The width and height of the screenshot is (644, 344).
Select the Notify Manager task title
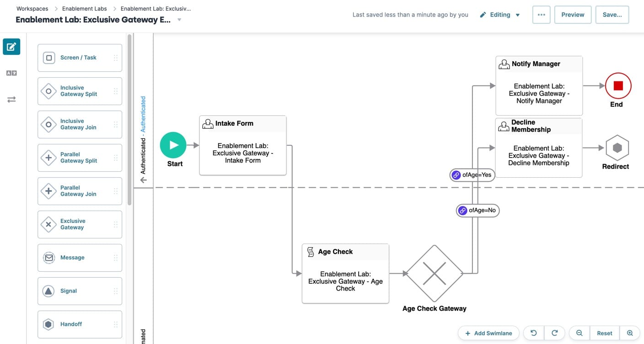pyautogui.click(x=536, y=64)
